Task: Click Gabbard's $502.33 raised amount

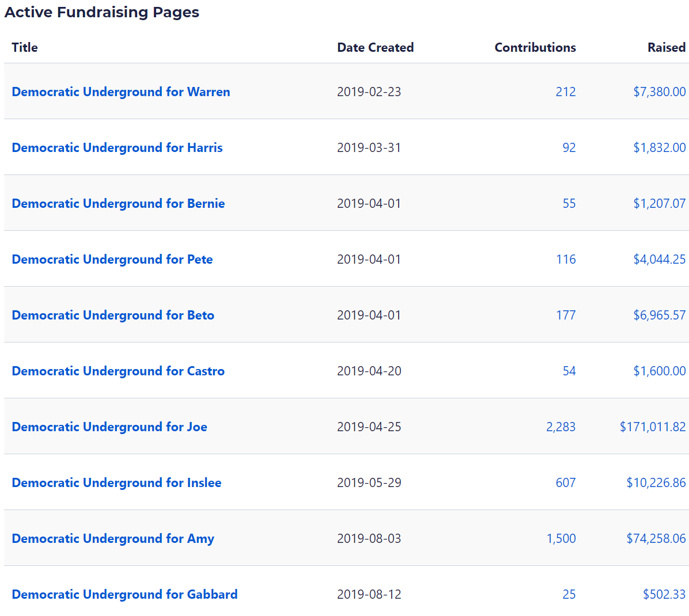Action: pyautogui.click(x=664, y=595)
